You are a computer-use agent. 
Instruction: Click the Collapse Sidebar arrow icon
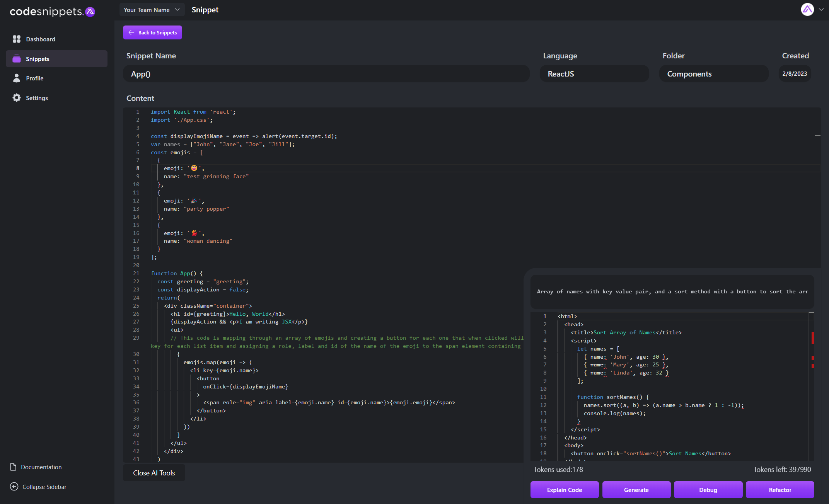coord(14,487)
